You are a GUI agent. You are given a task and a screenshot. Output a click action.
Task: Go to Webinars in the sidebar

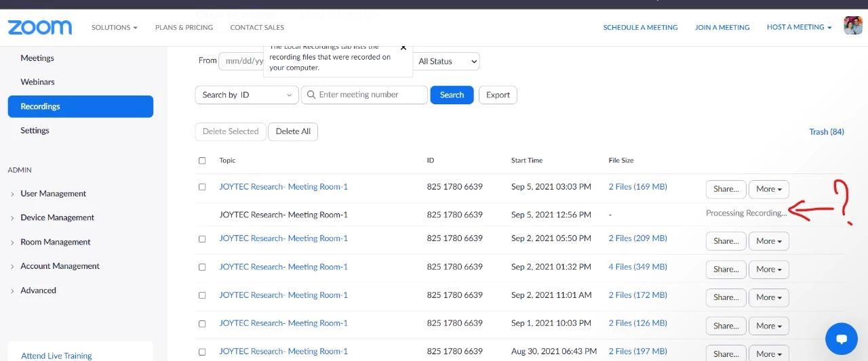pyautogui.click(x=38, y=82)
